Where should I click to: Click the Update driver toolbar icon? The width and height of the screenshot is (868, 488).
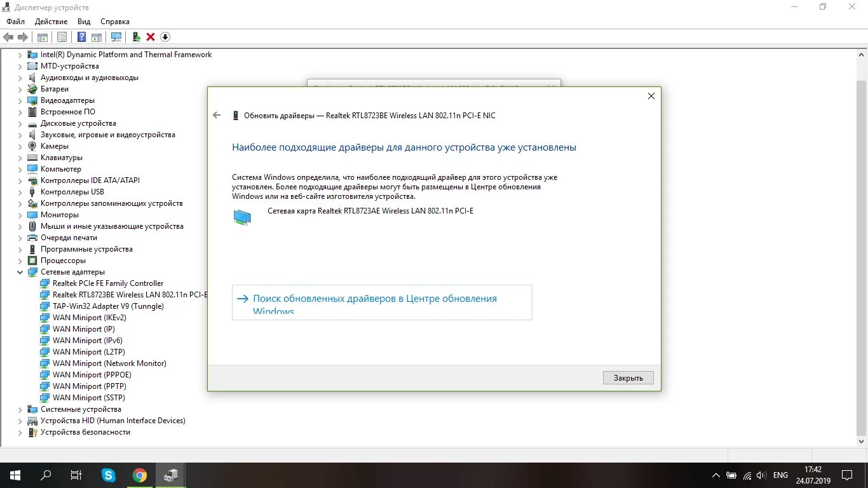pos(137,37)
